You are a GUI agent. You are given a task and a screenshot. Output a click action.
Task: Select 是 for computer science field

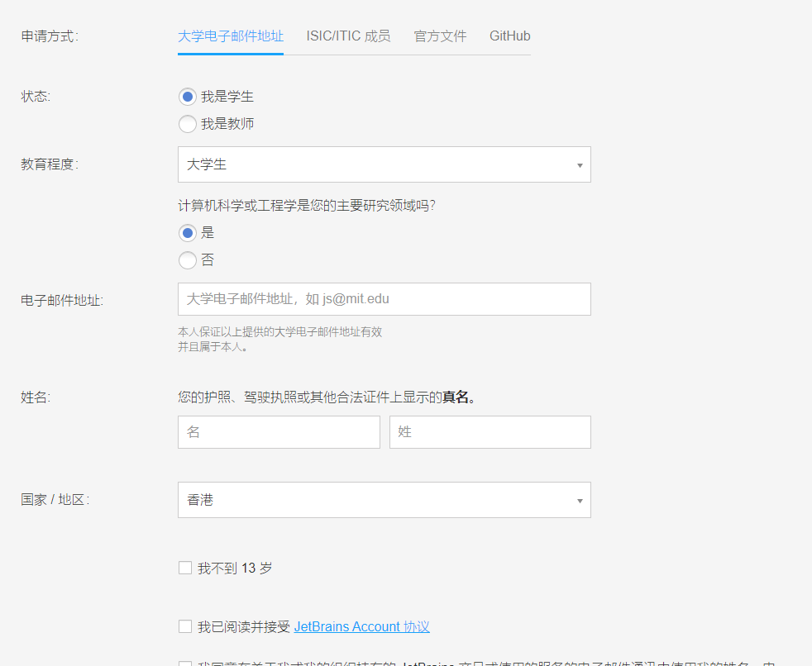pyautogui.click(x=188, y=233)
